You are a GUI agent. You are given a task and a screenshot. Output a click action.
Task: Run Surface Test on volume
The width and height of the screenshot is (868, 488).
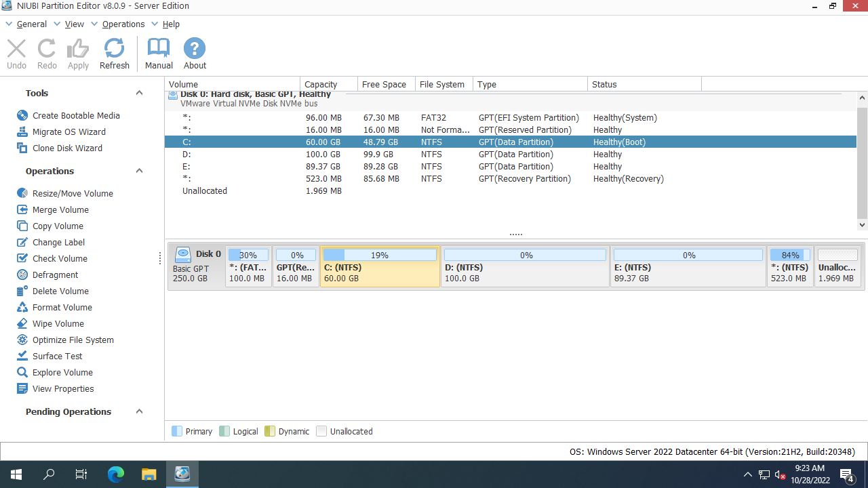point(57,357)
